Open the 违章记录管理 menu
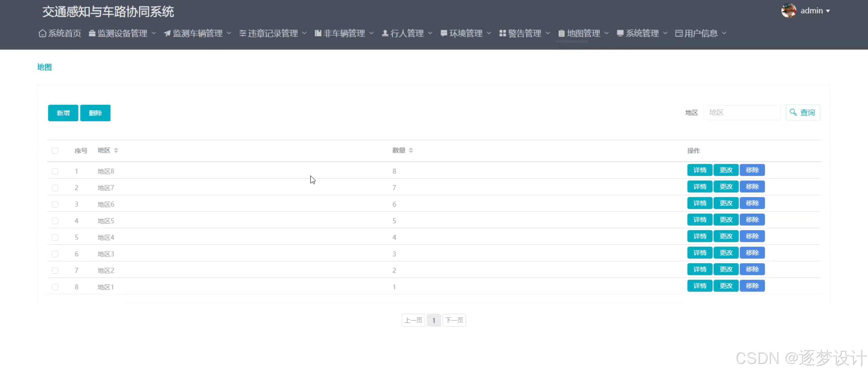The image size is (868, 373). 272,33
